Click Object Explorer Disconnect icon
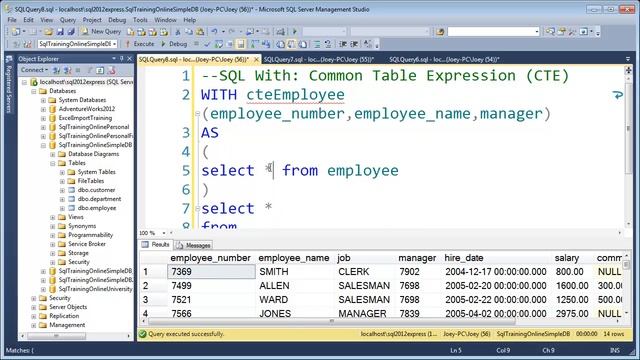 [67, 70]
